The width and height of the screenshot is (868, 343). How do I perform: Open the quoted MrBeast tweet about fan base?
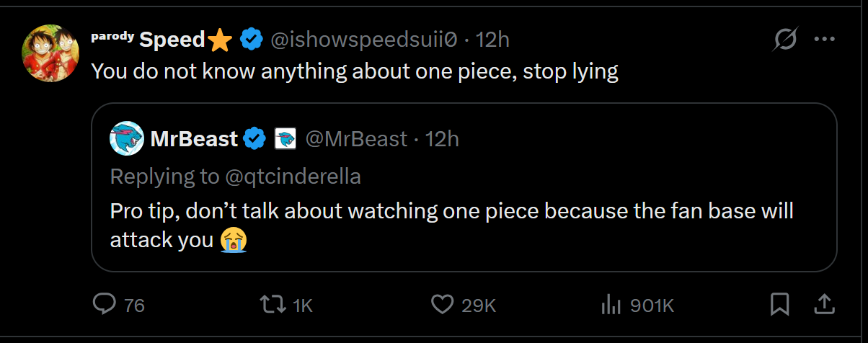tap(451, 225)
